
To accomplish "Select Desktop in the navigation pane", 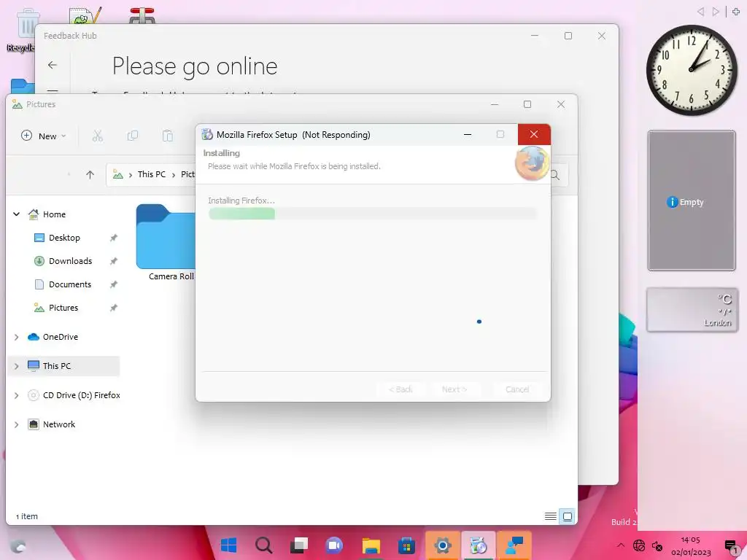I will click(64, 238).
